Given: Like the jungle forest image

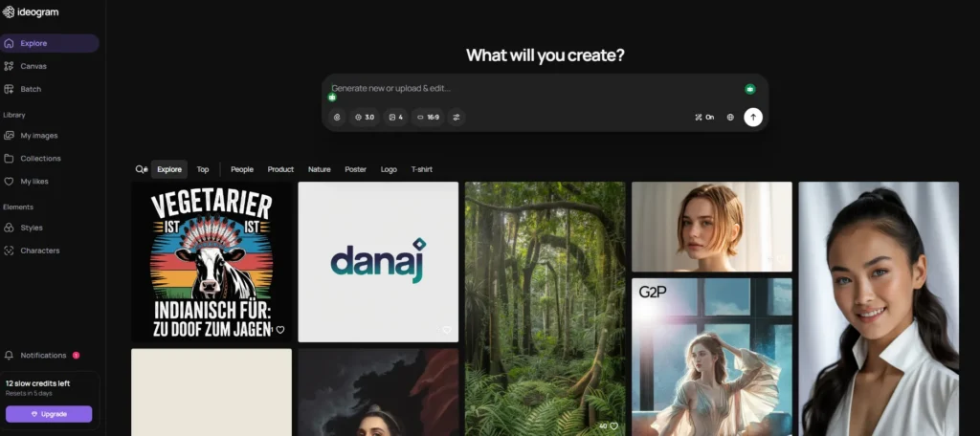Looking at the screenshot, I should (613, 426).
